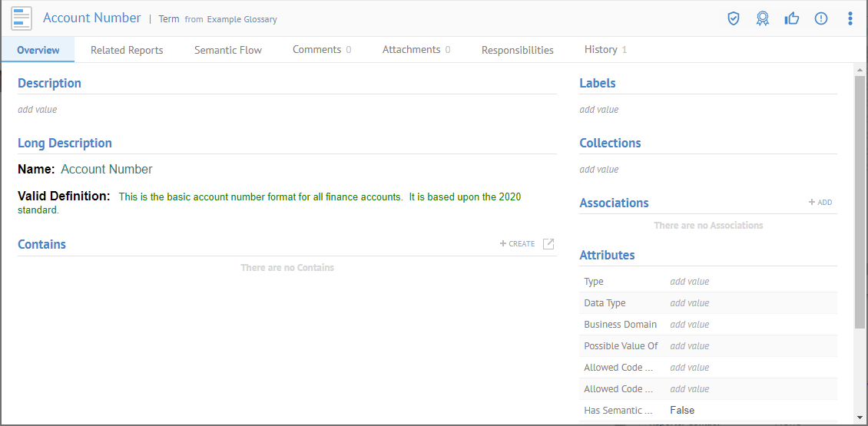Viewport: 868px width, 426px height.
Task: Set value for Data Type attribute
Action: click(689, 303)
